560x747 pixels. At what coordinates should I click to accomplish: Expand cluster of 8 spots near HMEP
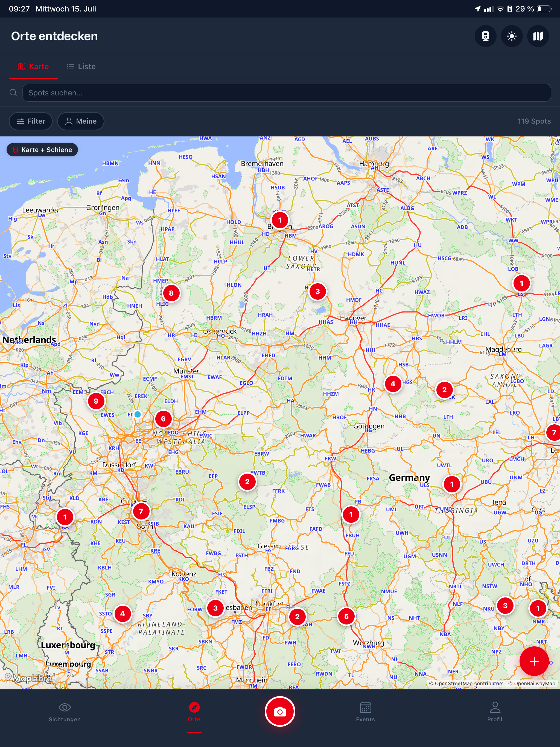(171, 293)
